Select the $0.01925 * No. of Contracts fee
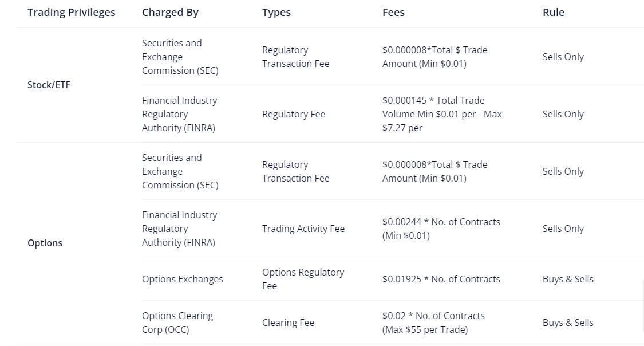The width and height of the screenshot is (644, 346). pyautogui.click(x=441, y=280)
